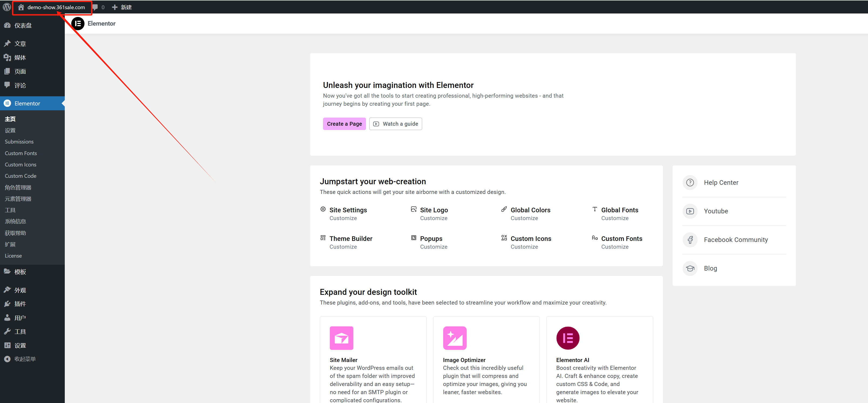Open Facebook Community icon link
This screenshot has width=868, height=403.
690,240
